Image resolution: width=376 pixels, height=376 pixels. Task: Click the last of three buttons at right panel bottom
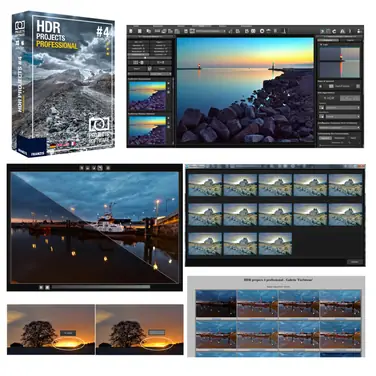click(353, 138)
